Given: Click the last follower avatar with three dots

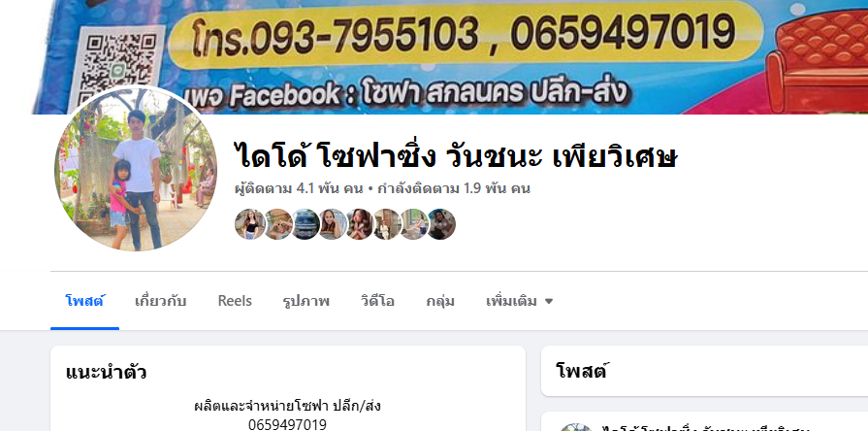Looking at the screenshot, I should 441,224.
